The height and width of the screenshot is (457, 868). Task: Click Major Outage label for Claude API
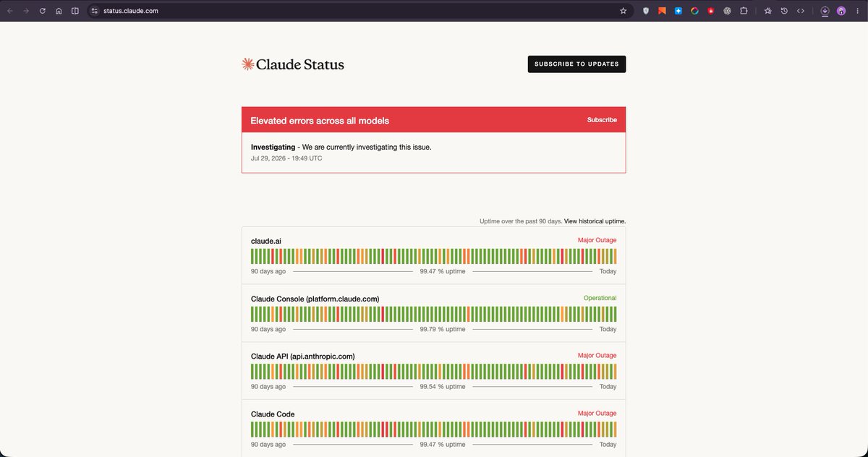click(x=597, y=356)
